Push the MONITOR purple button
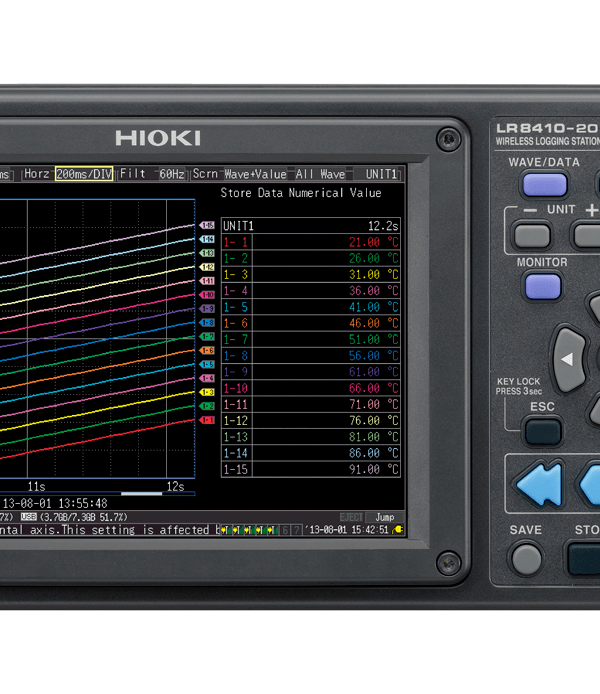The image size is (600, 694). [x=543, y=286]
